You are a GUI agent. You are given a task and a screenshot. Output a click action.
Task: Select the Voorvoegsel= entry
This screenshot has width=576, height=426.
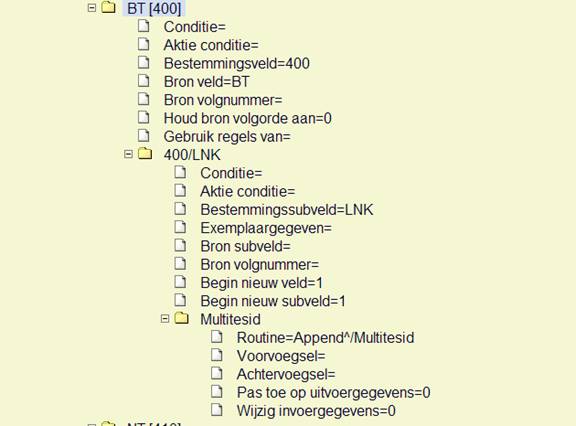click(x=281, y=356)
